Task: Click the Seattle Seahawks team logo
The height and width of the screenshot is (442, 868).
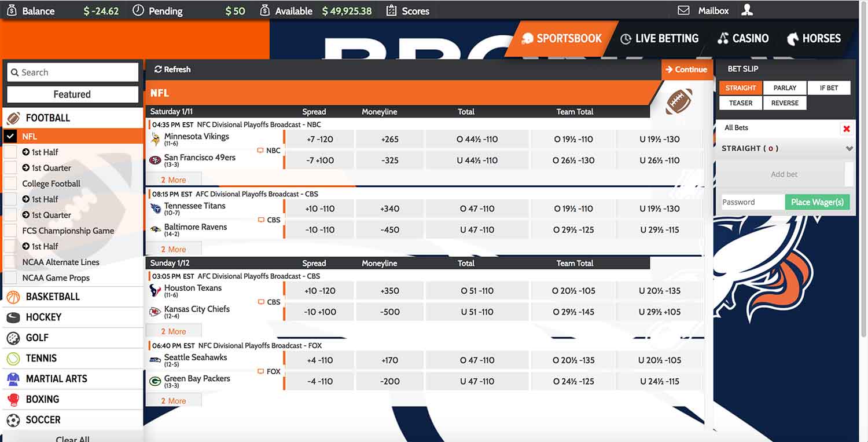Action: 155,360
